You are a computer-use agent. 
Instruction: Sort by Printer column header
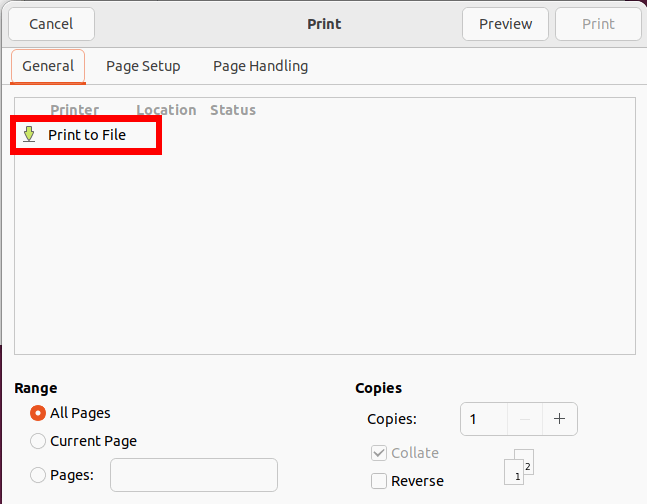75,110
